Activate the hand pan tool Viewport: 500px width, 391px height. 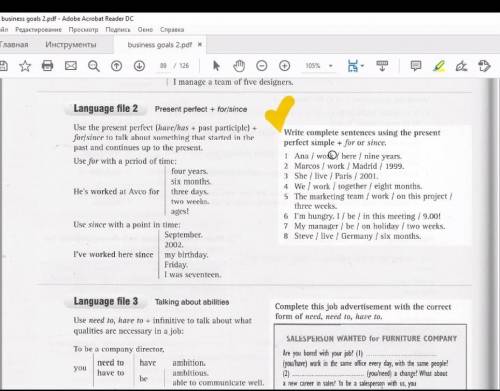(x=239, y=66)
